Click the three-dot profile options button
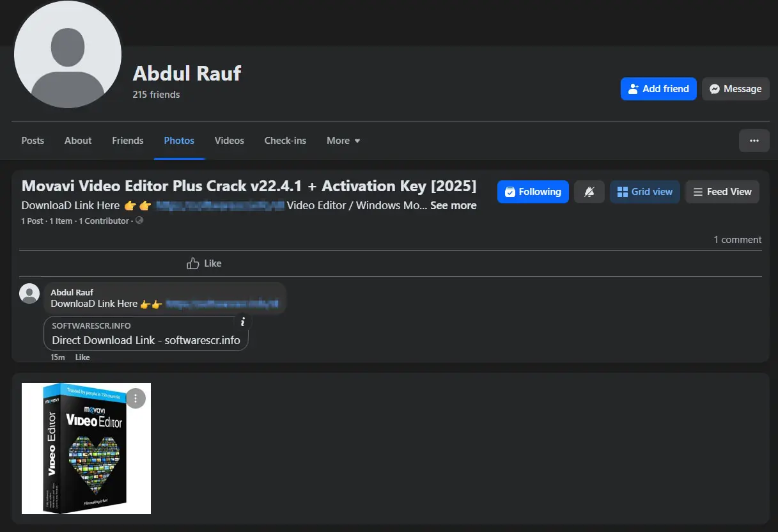778x532 pixels. click(x=754, y=141)
